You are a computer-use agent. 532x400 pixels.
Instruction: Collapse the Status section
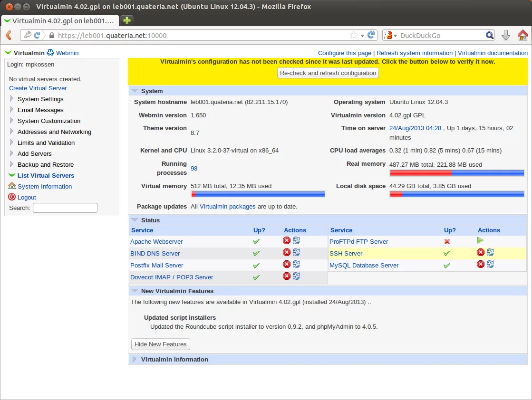135,220
